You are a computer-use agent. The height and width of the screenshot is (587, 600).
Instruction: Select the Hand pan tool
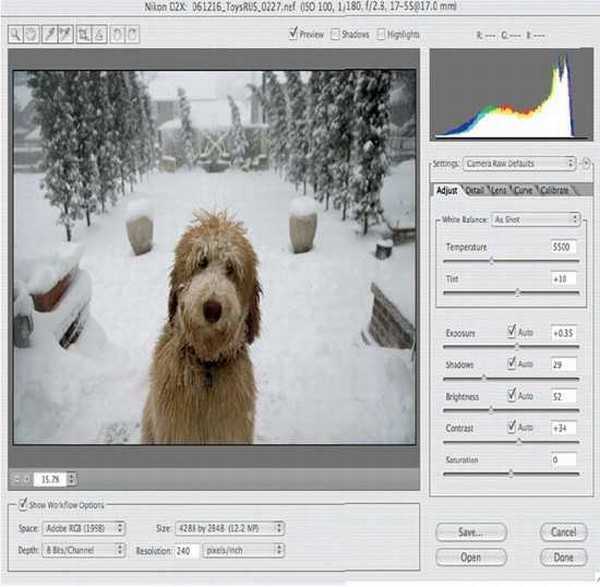click(x=32, y=34)
